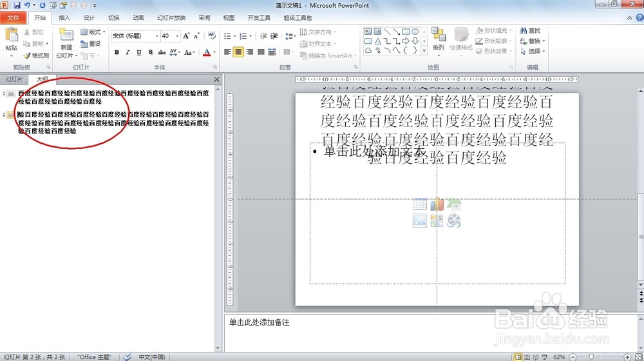Click Convert to SmartArt button
Viewport: 644px width, 361px height.
pos(328,55)
